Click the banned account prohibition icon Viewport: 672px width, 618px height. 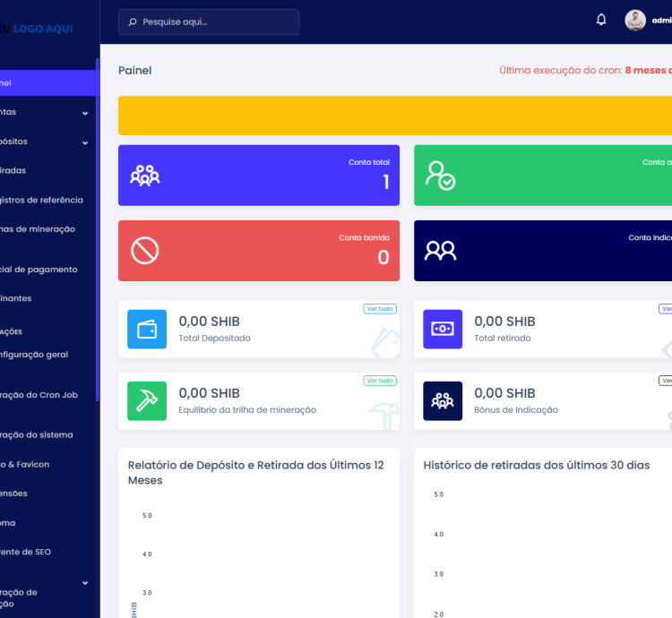click(x=145, y=251)
